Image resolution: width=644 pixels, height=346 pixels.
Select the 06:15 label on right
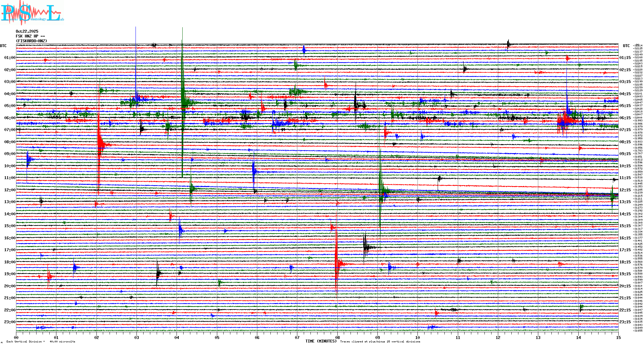(x=625, y=118)
